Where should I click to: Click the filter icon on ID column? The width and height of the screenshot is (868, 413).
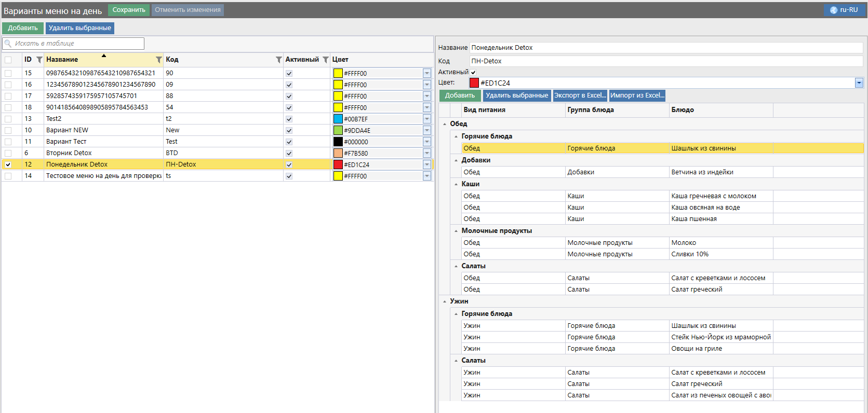(x=39, y=60)
